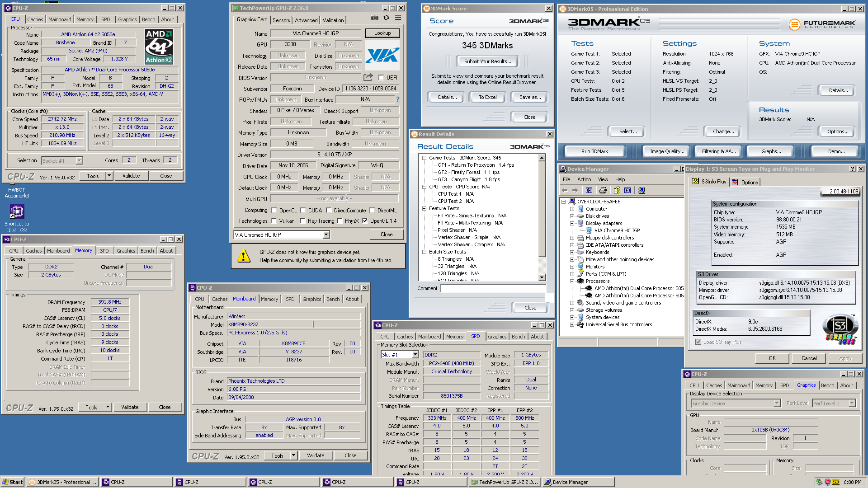Open HWBOT Aquamark3 desktop shortcut

17,192
